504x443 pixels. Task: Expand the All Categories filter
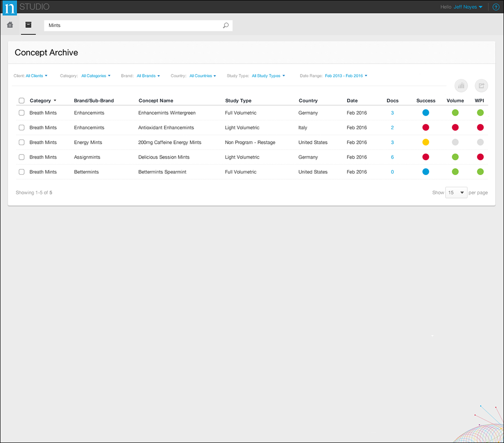click(96, 76)
